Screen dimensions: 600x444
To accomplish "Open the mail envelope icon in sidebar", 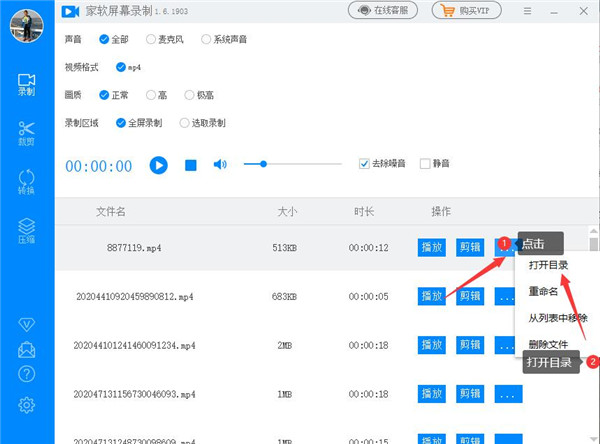I will 26,349.
